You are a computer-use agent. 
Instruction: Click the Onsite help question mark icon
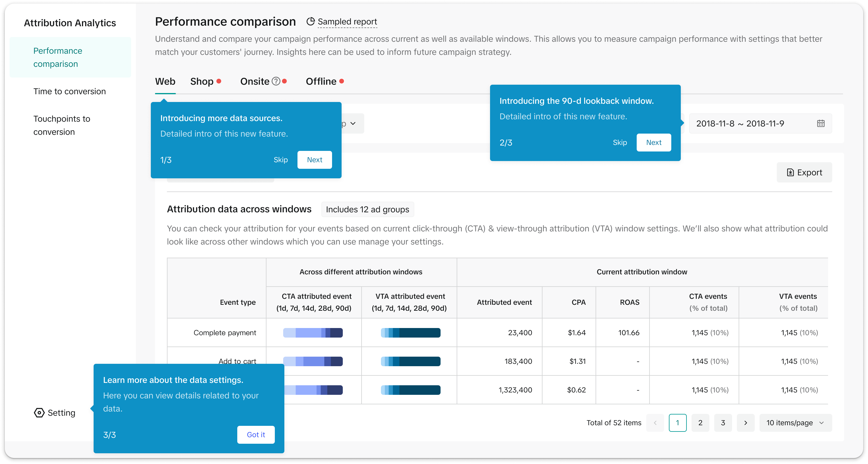(x=276, y=81)
